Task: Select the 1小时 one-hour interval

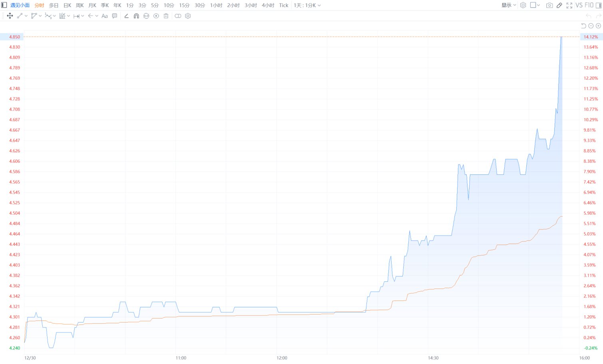Action: point(216,5)
